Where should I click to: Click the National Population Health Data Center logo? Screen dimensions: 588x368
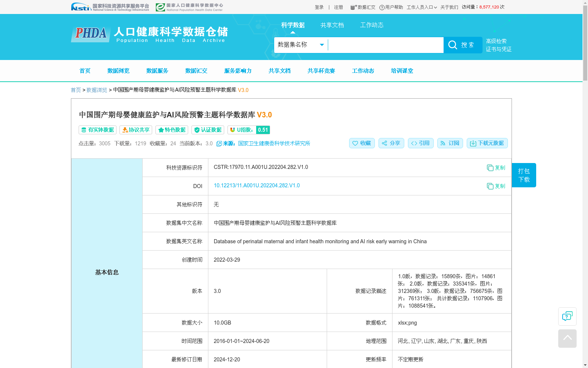[189, 7]
